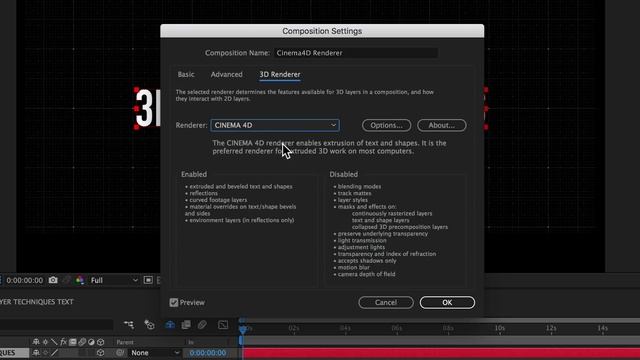Click the About... button
The height and width of the screenshot is (360, 640).
pos(442,125)
